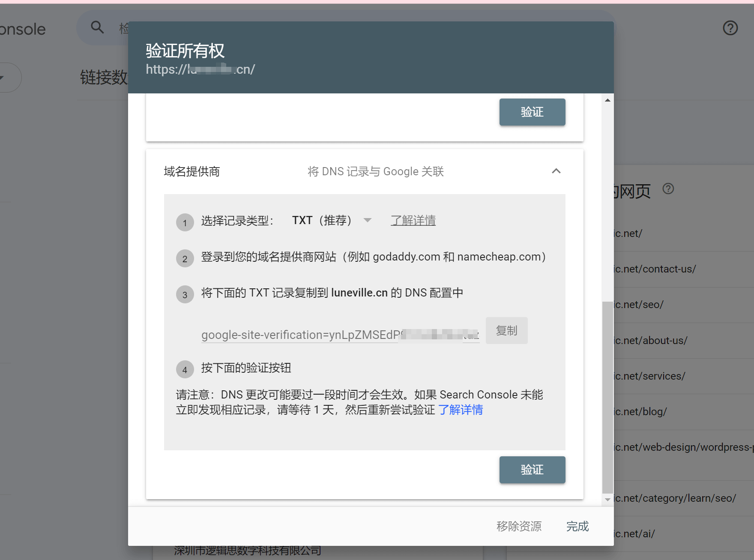
Task: Click 复制 to copy the verification record
Action: (506, 330)
